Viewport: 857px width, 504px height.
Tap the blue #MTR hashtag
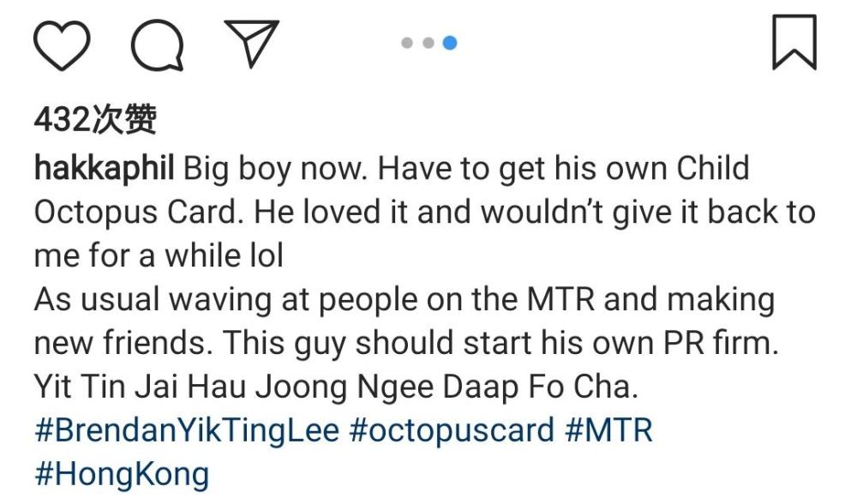pos(609,429)
